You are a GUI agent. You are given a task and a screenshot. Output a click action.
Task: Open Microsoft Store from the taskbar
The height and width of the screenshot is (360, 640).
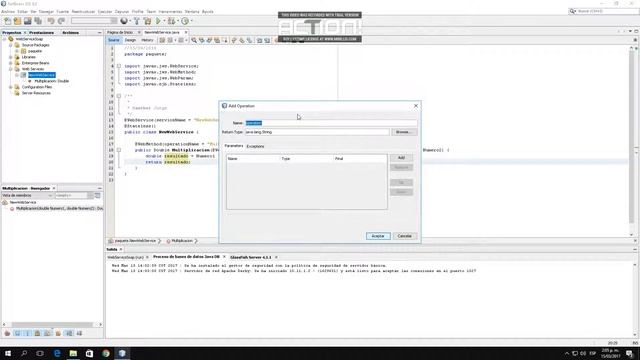89,353
